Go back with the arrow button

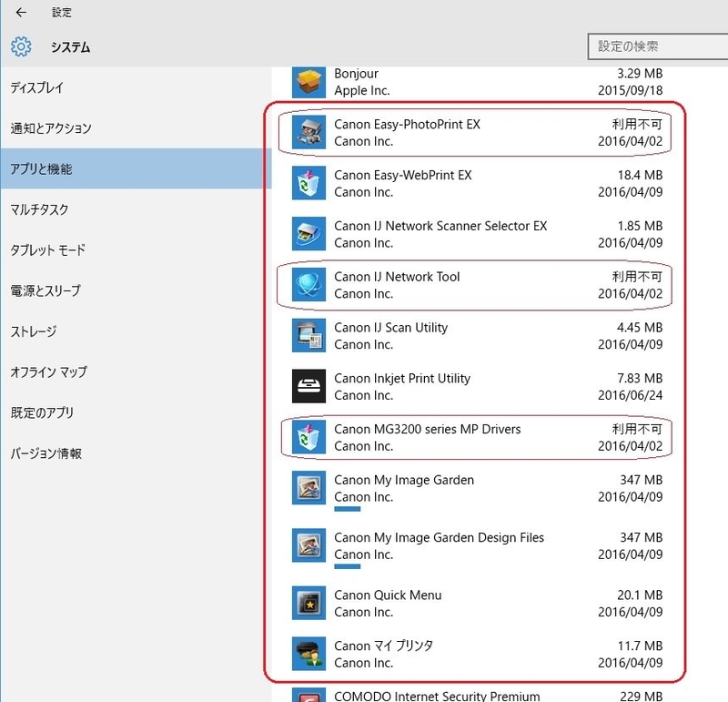[x=21, y=13]
